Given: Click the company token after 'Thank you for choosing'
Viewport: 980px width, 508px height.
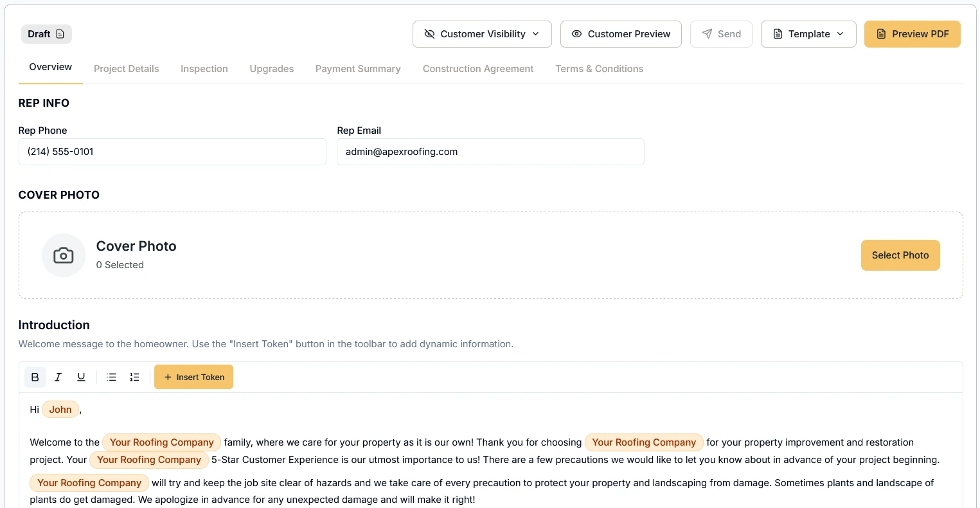Looking at the screenshot, I should coord(644,442).
